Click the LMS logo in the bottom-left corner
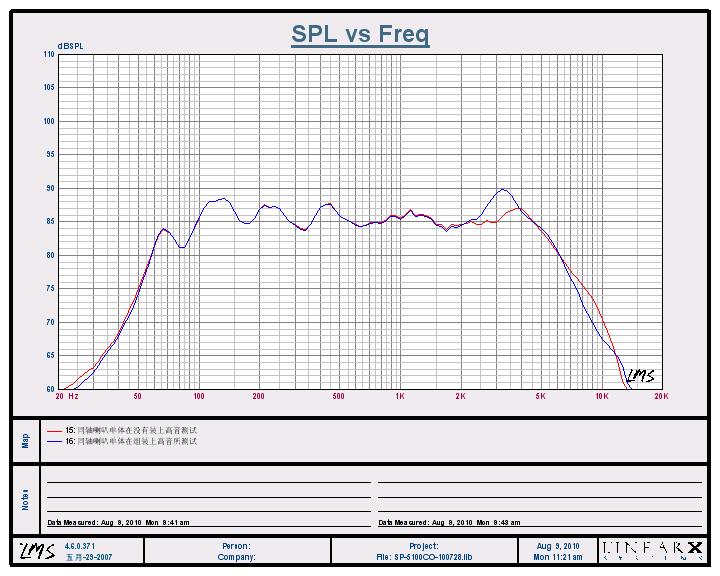The height and width of the screenshot is (576, 720). [x=37, y=551]
